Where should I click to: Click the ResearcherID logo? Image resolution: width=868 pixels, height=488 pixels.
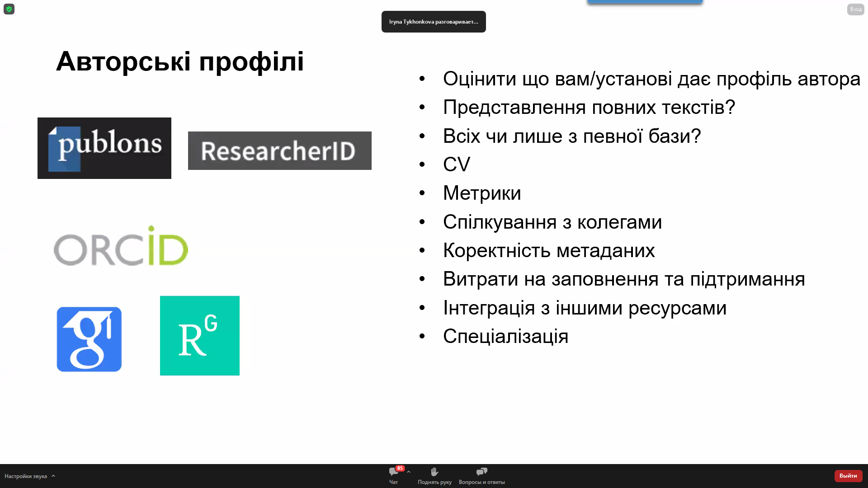click(x=280, y=150)
